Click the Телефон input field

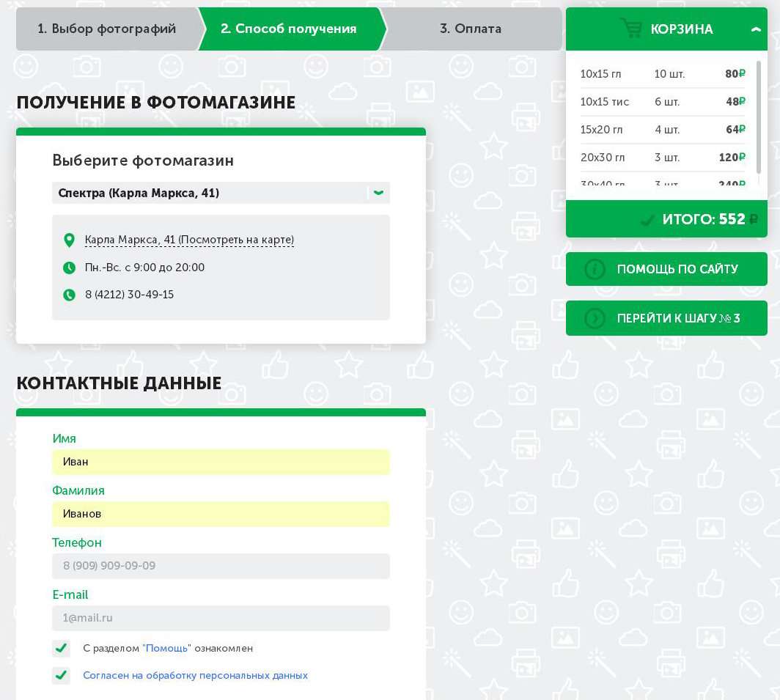click(x=221, y=566)
